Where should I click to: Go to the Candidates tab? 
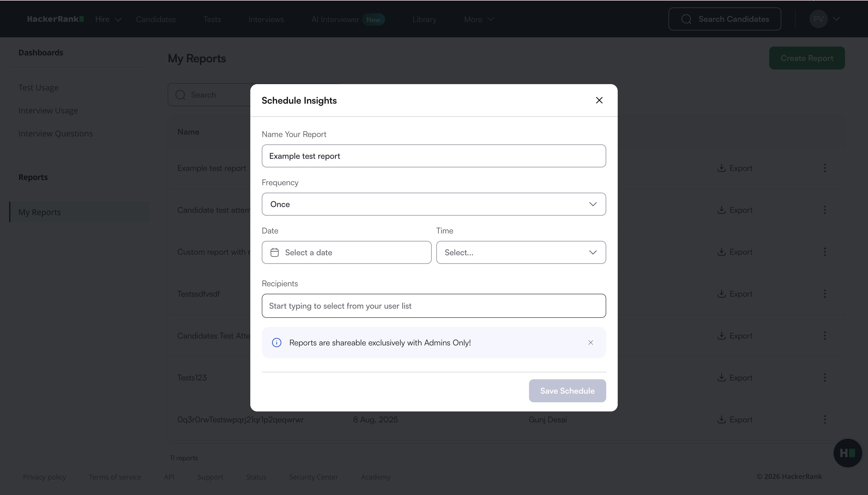[x=156, y=19]
